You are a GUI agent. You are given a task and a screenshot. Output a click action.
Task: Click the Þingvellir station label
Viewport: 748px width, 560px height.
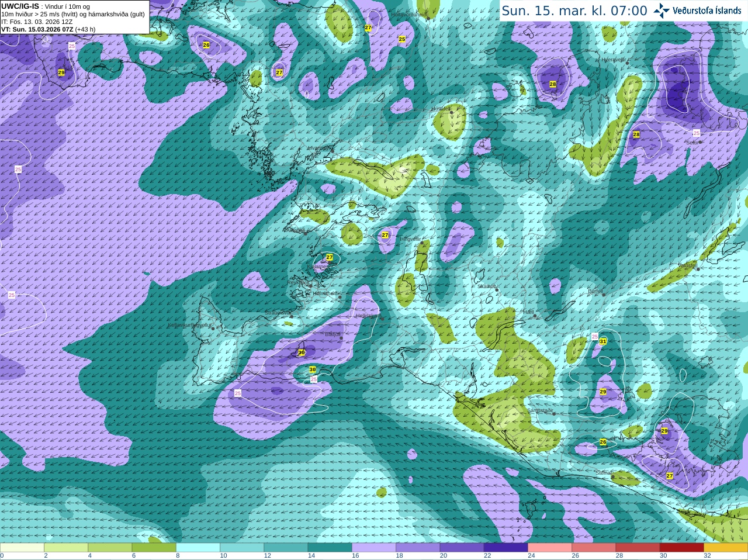(x=410, y=239)
